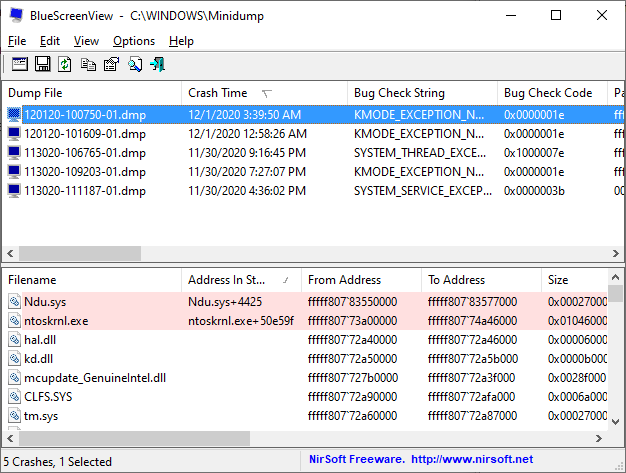626x473 pixels.
Task: Click lower pane vertical scrollbar thumb
Action: coord(616,293)
